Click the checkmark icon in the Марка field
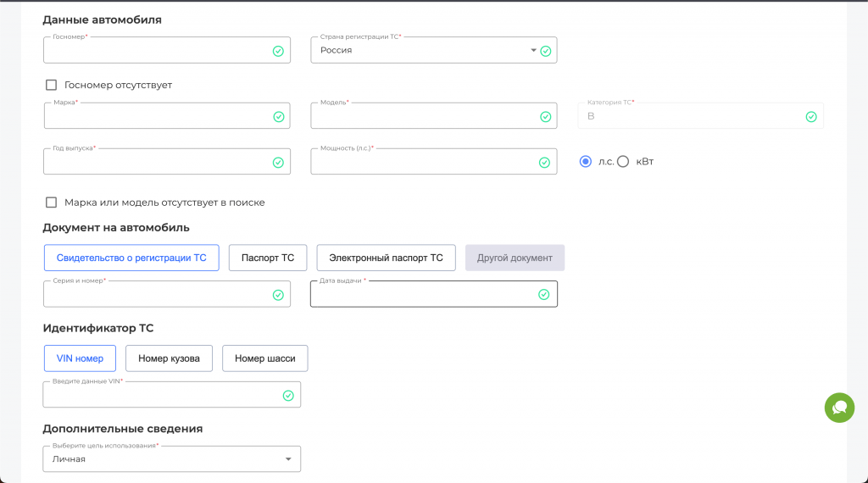The height and width of the screenshot is (483, 868). pos(278,116)
